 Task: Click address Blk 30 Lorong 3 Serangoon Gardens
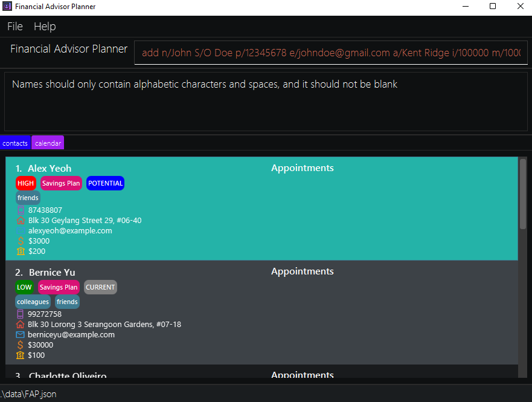point(104,324)
